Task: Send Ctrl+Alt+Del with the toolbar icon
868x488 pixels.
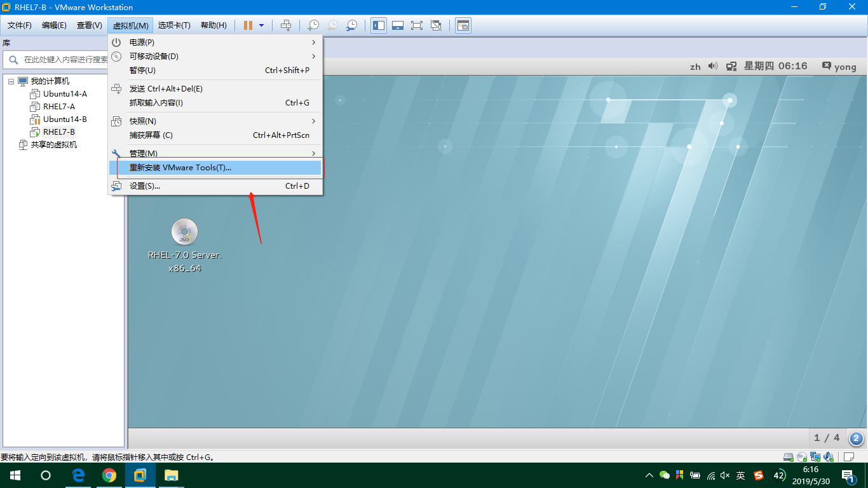Action: 287,25
